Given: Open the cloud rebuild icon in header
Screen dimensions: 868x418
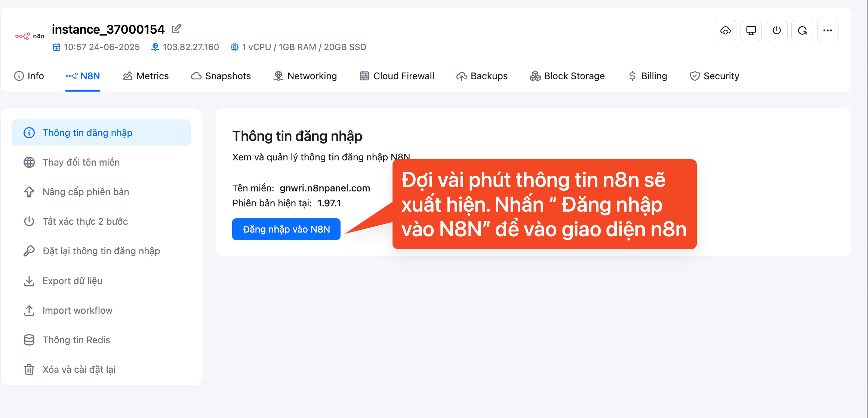Looking at the screenshot, I should point(726,31).
